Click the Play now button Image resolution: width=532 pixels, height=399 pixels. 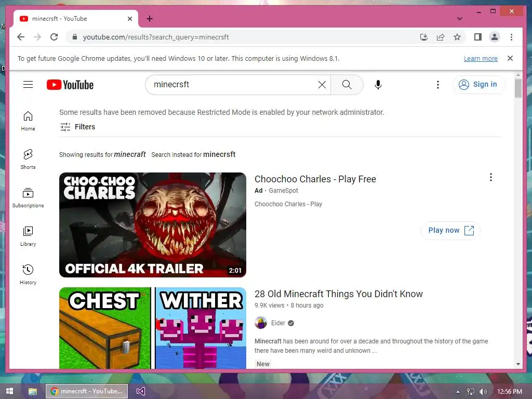coord(450,230)
